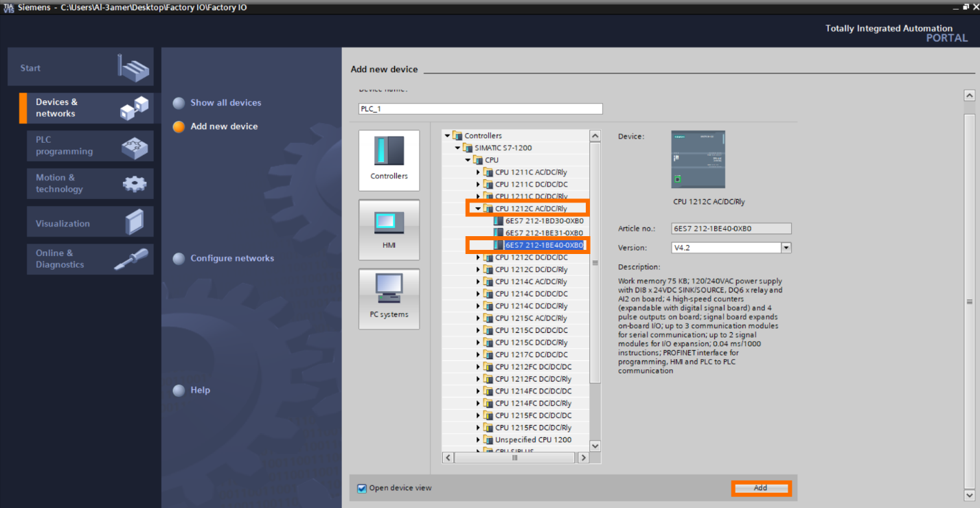
Task: Expand CPU 1212FC DC/DC/DC node
Action: tap(479, 367)
